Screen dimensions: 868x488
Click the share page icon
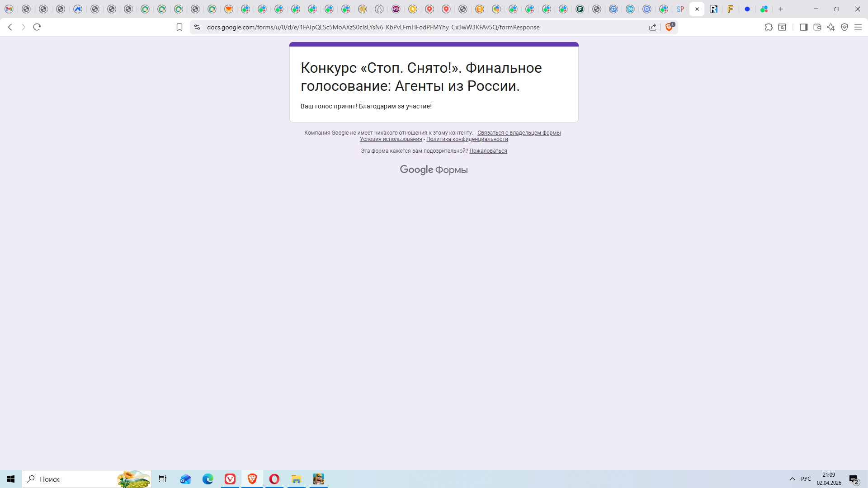[653, 27]
